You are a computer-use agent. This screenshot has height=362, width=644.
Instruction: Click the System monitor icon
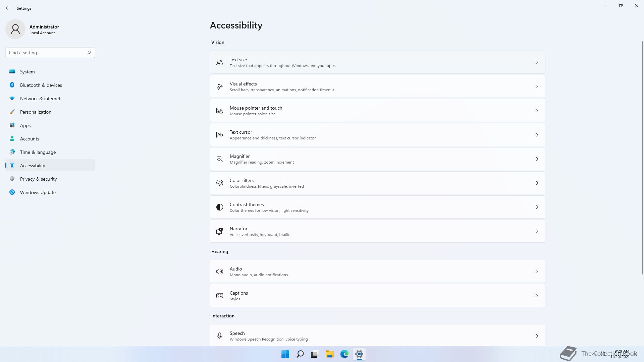click(x=12, y=71)
